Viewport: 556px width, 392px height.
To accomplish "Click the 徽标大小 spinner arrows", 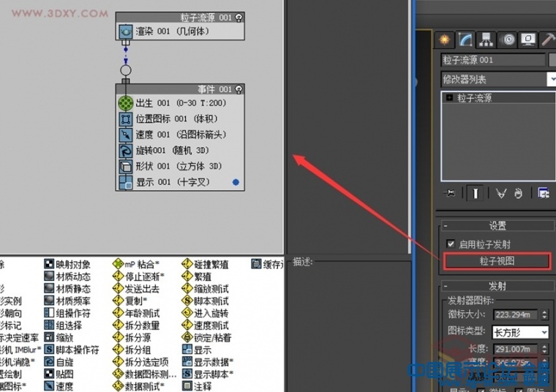I will (x=544, y=314).
